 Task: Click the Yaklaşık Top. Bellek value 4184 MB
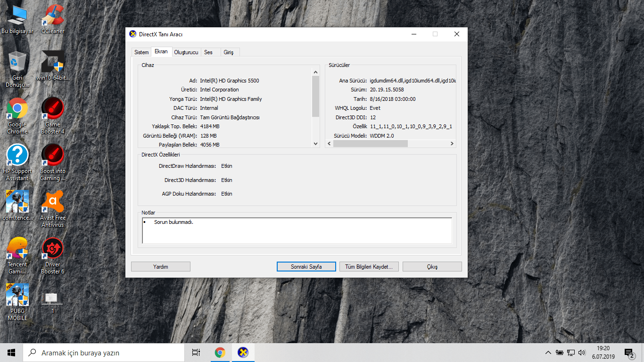pyautogui.click(x=210, y=126)
